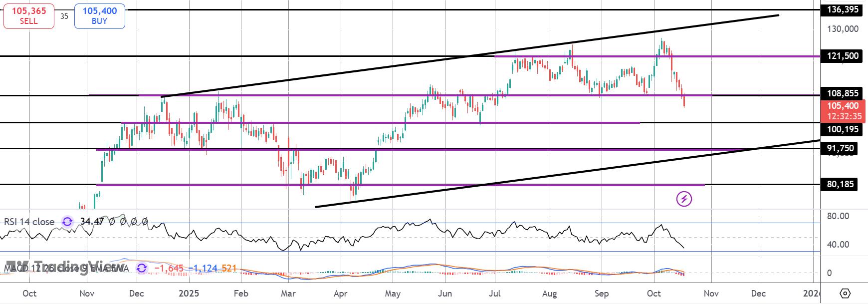The height and width of the screenshot is (305, 868).
Task: Click the BUY 105,400 button
Action: 100,16
